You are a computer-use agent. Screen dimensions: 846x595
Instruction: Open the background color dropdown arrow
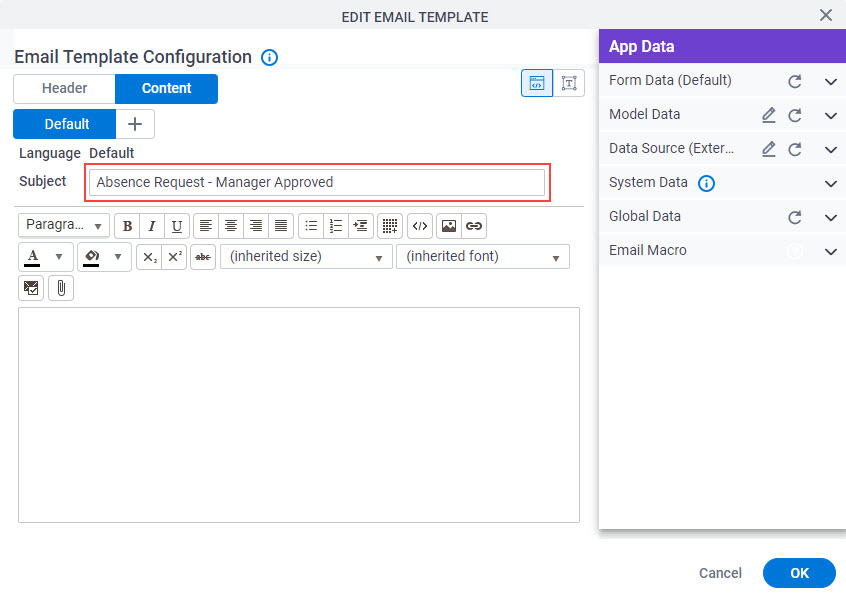click(x=118, y=257)
